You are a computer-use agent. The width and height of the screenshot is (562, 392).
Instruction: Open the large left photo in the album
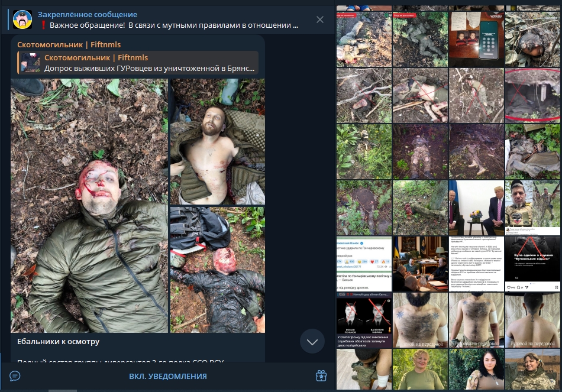pyautogui.click(x=89, y=206)
